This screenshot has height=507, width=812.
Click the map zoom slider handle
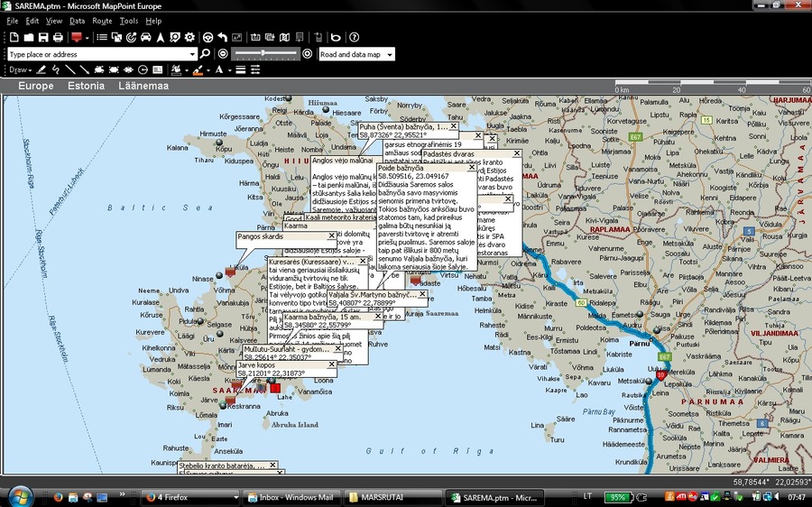pyautogui.click(x=263, y=53)
